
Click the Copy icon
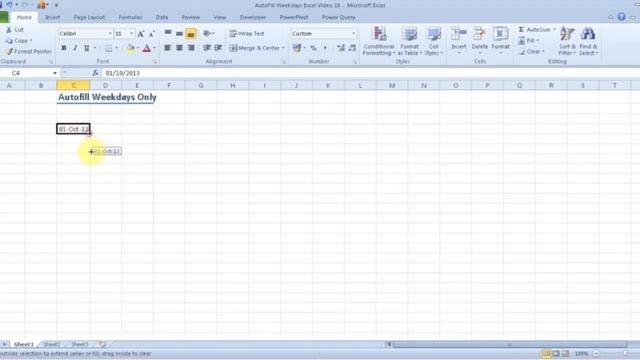(9, 41)
